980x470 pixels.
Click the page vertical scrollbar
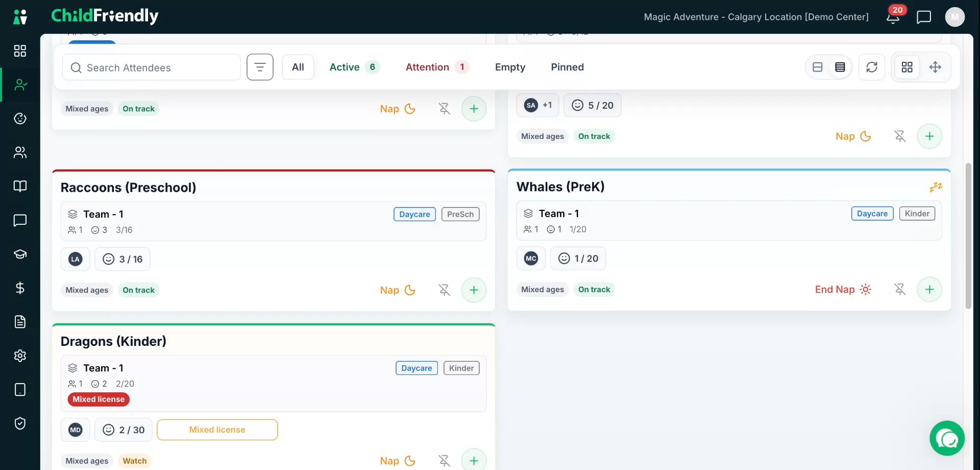pos(968,236)
